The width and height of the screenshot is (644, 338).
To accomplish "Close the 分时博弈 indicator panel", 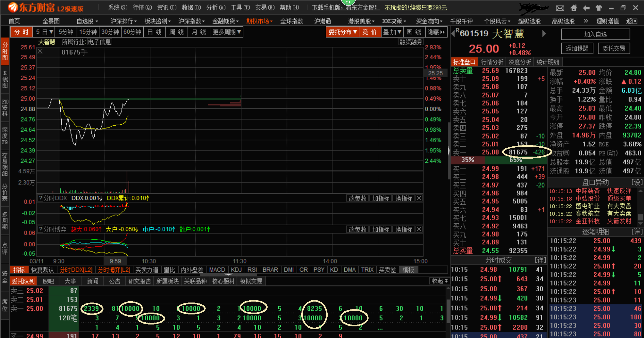I will click(x=419, y=229).
